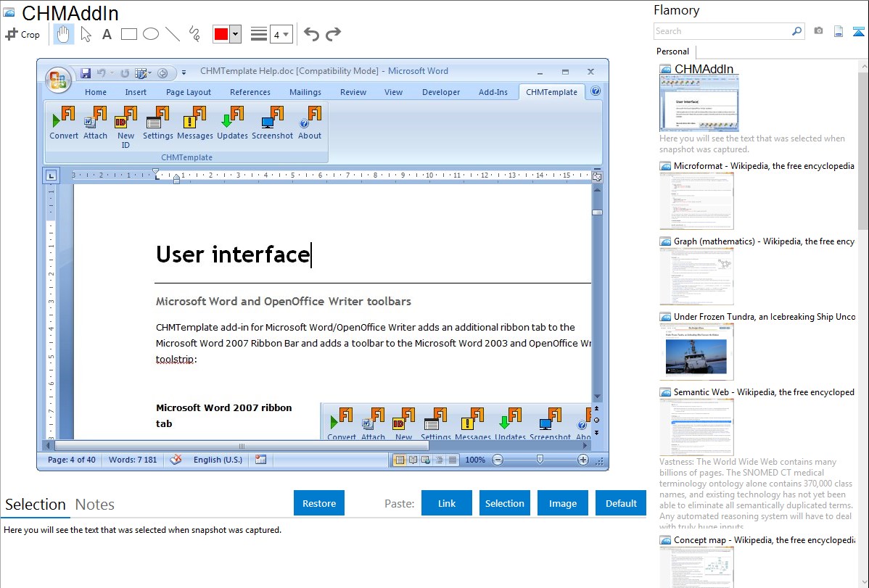
Task: Click the Restore button
Action: (x=319, y=503)
